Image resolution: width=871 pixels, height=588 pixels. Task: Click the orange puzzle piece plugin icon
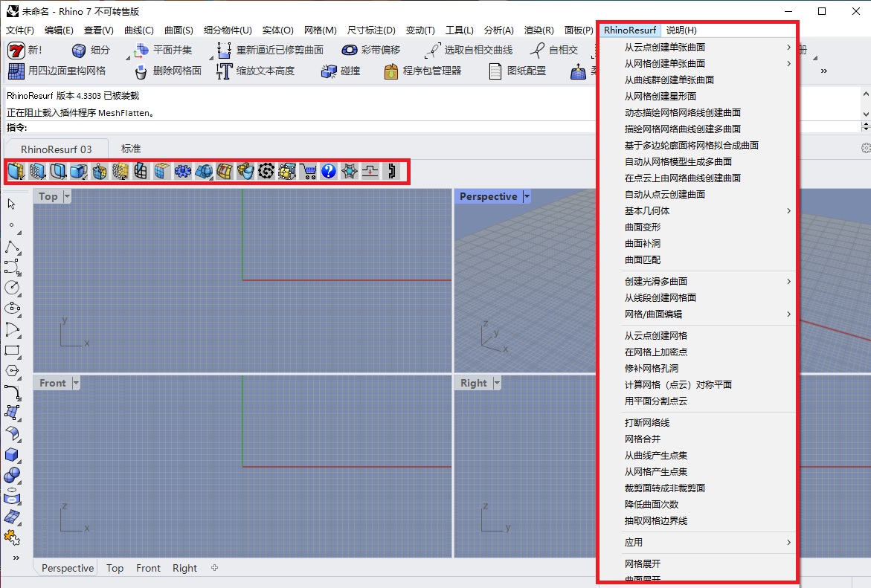12,537
